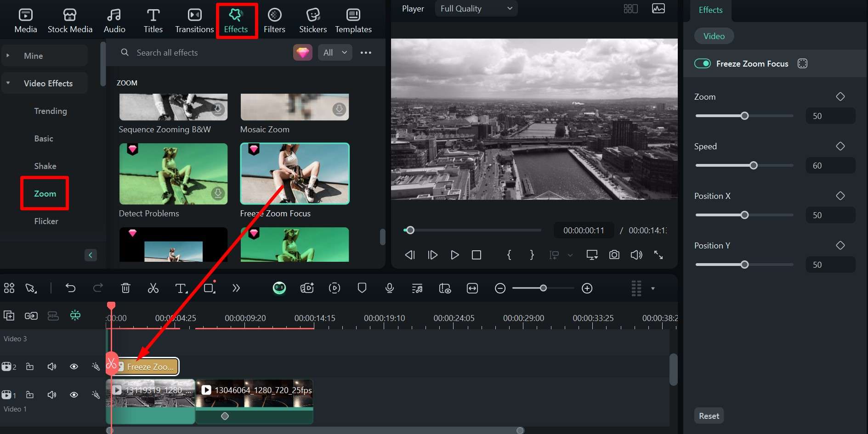Image resolution: width=868 pixels, height=434 pixels.
Task: Expand the player to fullscreen
Action: click(x=658, y=255)
